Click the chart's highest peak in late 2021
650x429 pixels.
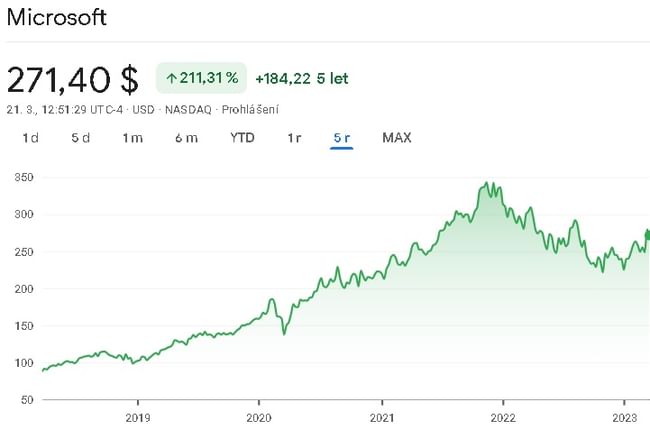[487, 184]
